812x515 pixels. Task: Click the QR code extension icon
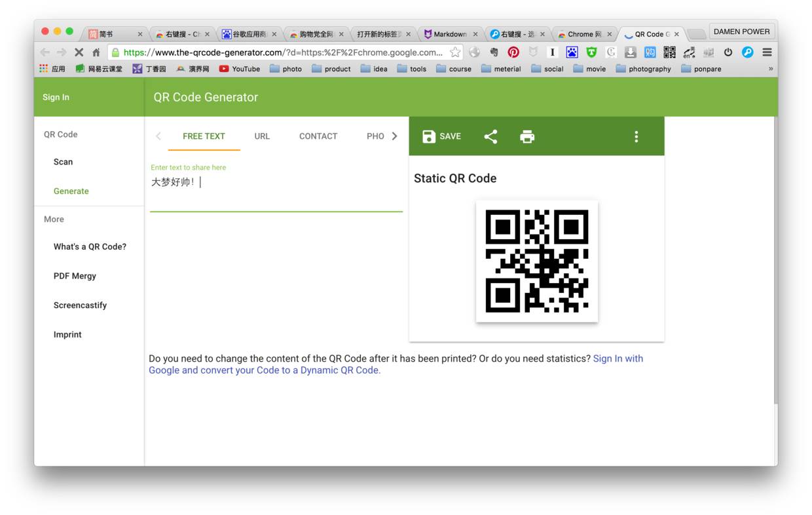pyautogui.click(x=669, y=52)
